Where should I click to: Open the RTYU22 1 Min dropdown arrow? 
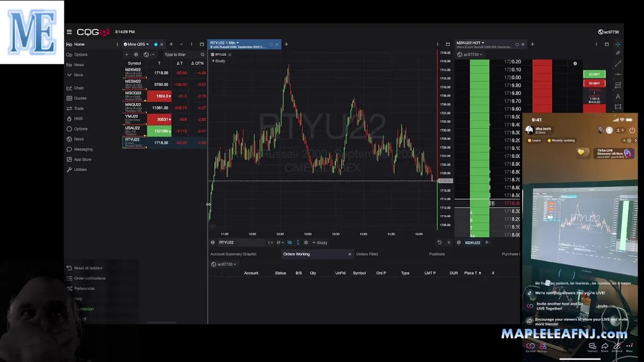coord(237,43)
